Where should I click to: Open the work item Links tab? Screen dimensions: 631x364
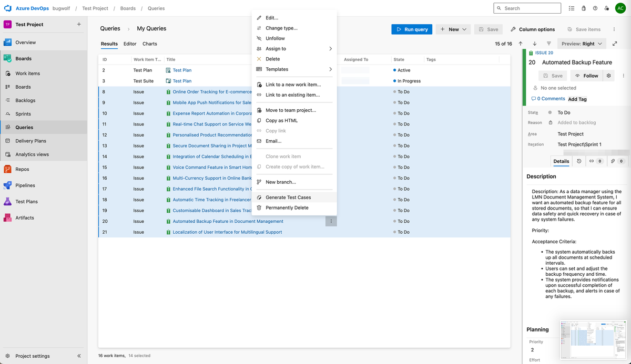point(593,161)
